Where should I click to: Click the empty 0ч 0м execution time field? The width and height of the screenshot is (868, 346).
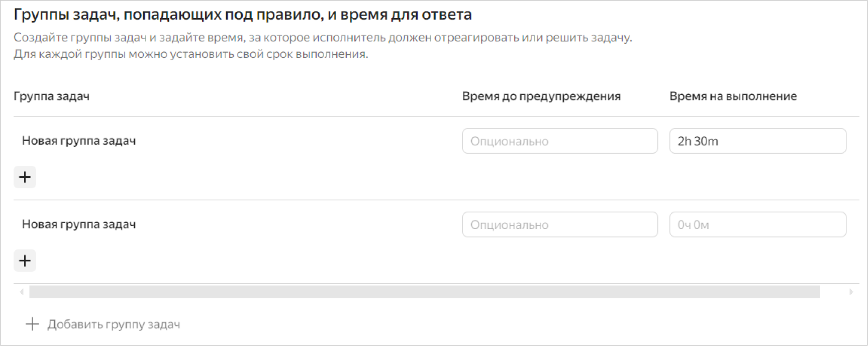coord(757,224)
